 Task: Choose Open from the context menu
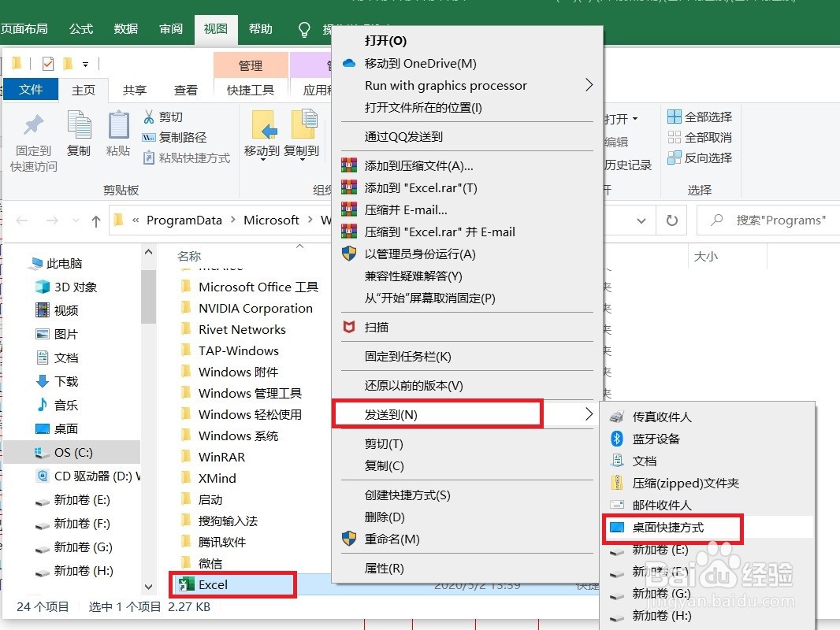(467, 41)
